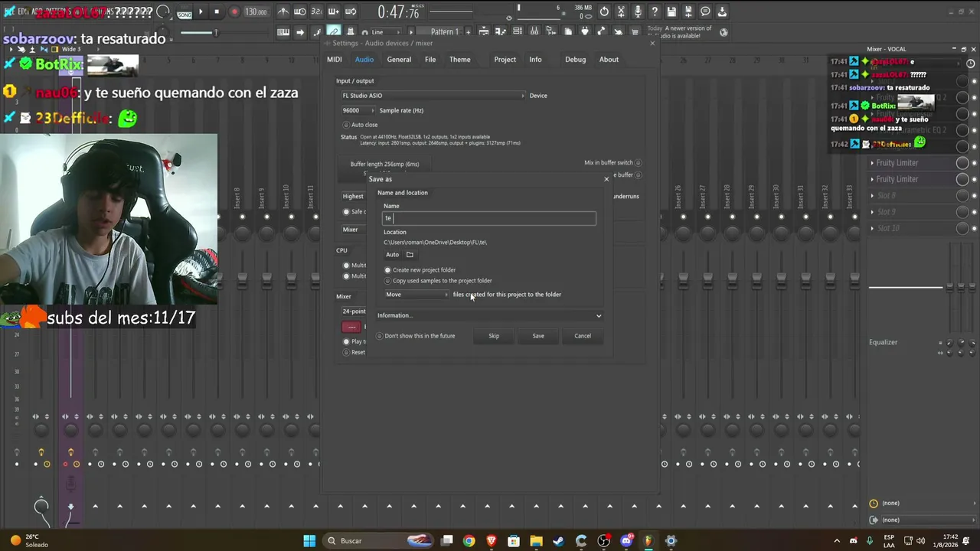Open the Windows Start menu
This screenshot has height=551, width=980.
[x=309, y=541]
